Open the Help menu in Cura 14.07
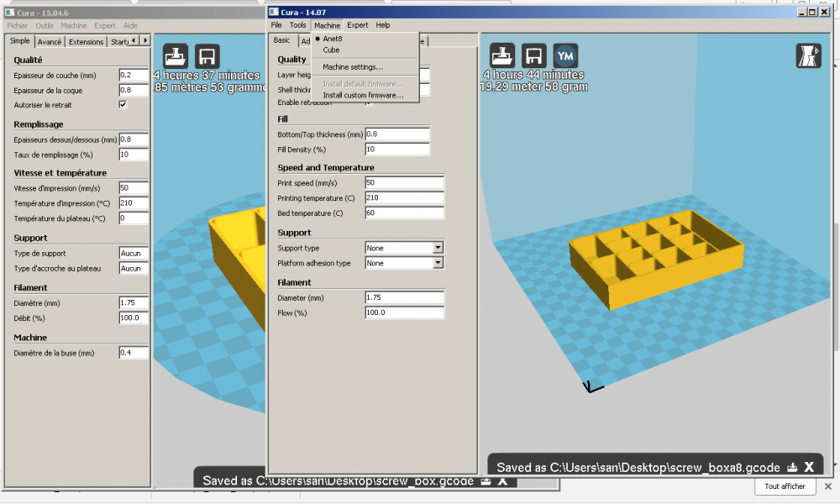Screen dimensions: 840x504 (x=382, y=25)
